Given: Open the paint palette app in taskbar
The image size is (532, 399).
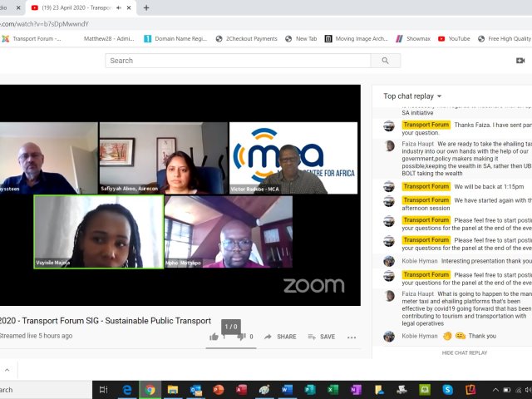Looking at the screenshot, I should [x=264, y=390].
